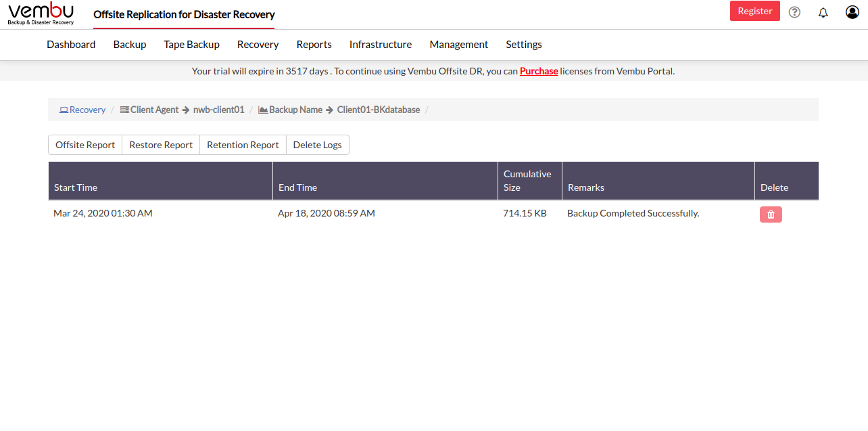Open the Settings menu
This screenshot has width=868, height=431.
point(524,45)
